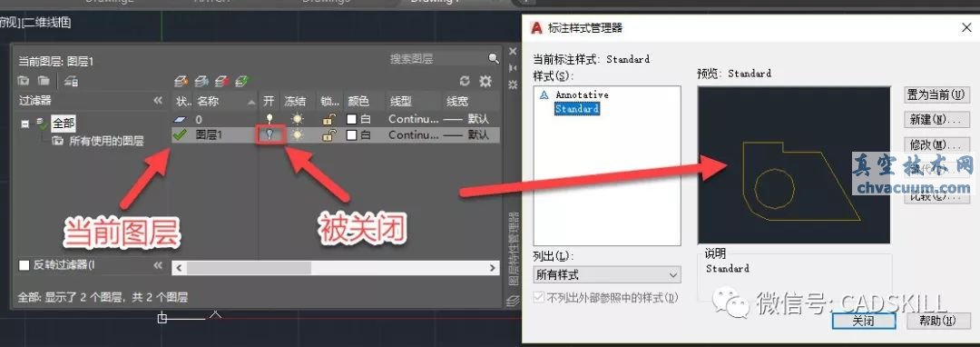Collapse the 全部 filter tree node
980x347 pixels.
[x=24, y=124]
